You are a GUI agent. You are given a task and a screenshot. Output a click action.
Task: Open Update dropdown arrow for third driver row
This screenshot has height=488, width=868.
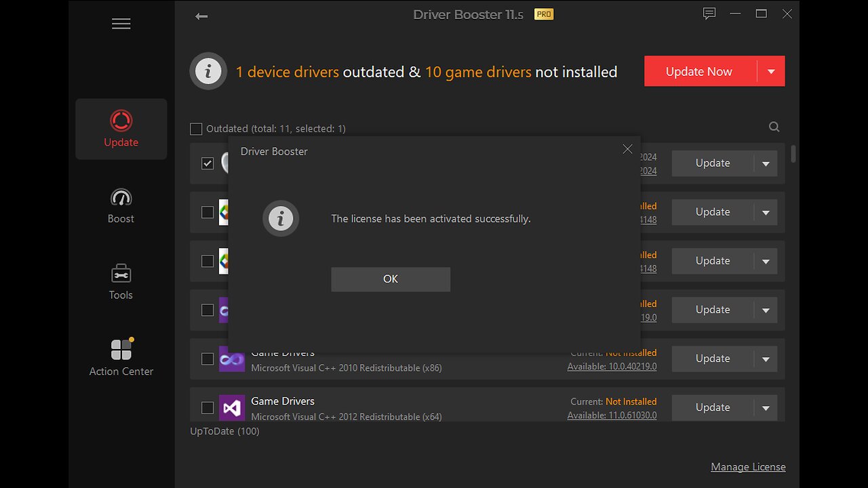pos(766,261)
